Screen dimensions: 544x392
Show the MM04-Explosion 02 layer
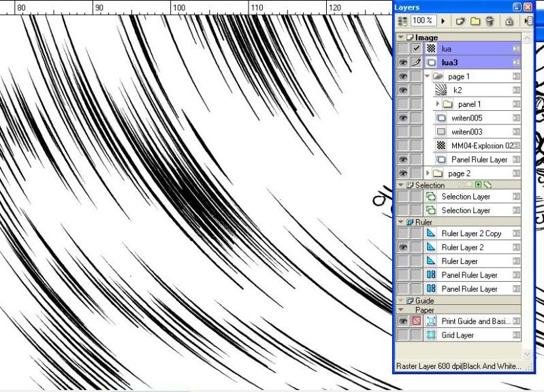(403, 146)
